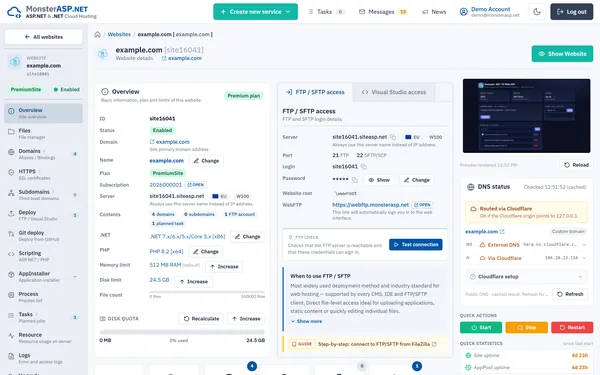Open the website preview thumbnail
This screenshot has height=375, width=600.
tap(527, 116)
